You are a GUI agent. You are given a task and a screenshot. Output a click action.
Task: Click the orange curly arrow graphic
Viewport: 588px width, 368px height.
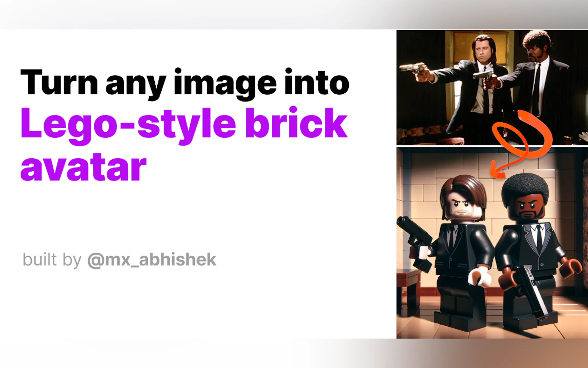520,144
